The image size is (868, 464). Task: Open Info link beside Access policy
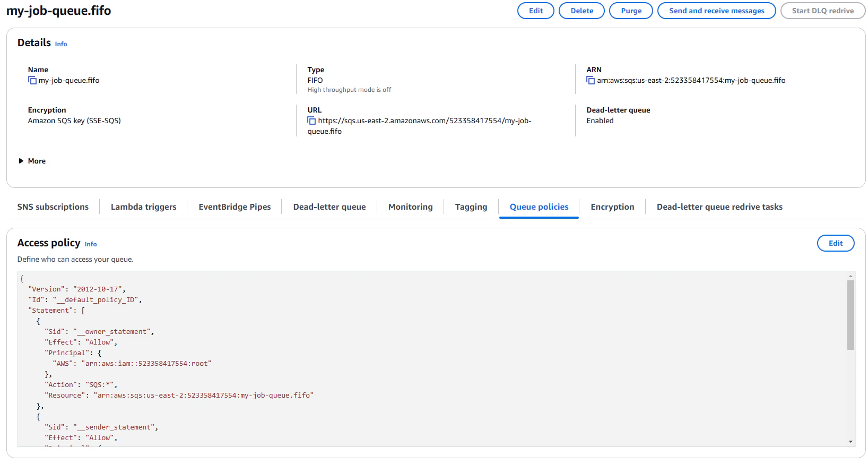91,244
